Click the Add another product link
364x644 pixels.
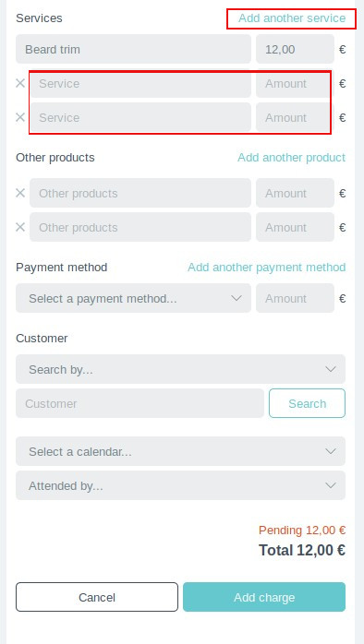[292, 158]
